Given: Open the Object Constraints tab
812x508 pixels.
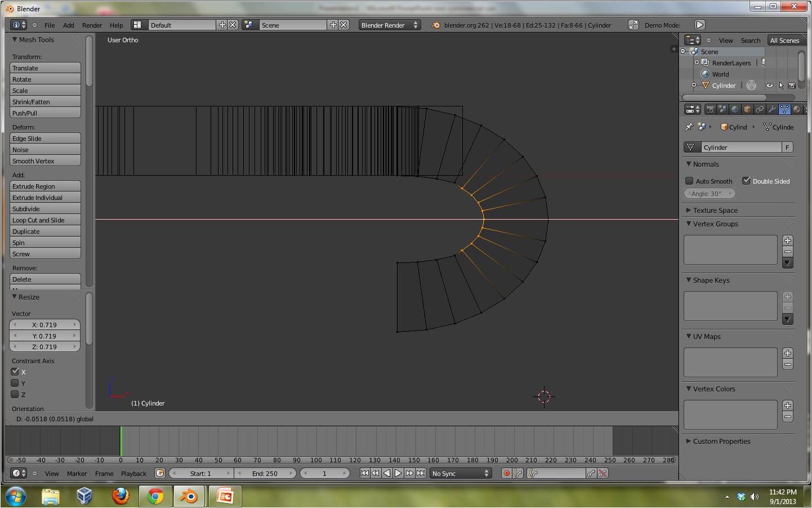Looking at the screenshot, I should pos(760,109).
